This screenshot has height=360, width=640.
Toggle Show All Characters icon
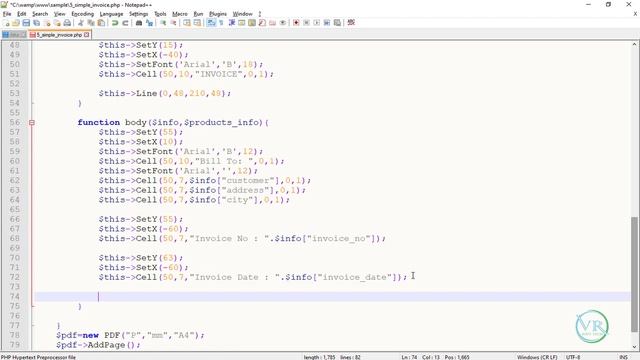221,23
